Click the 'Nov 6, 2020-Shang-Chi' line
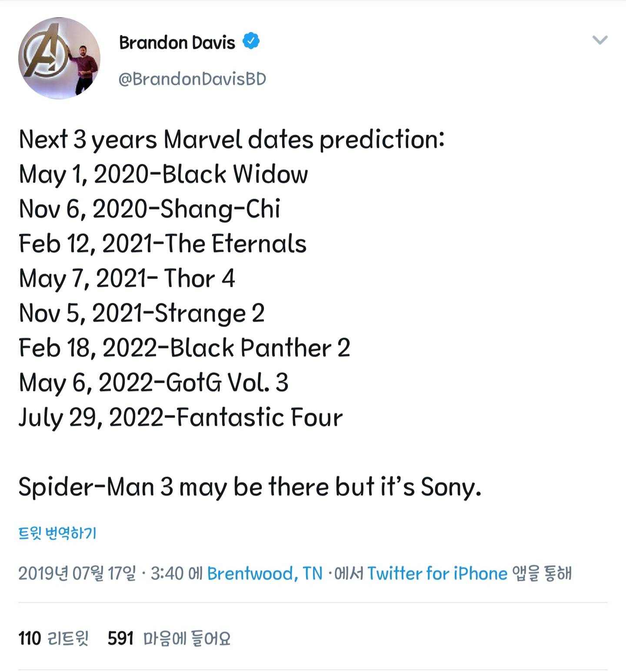The image size is (626, 672). [150, 209]
